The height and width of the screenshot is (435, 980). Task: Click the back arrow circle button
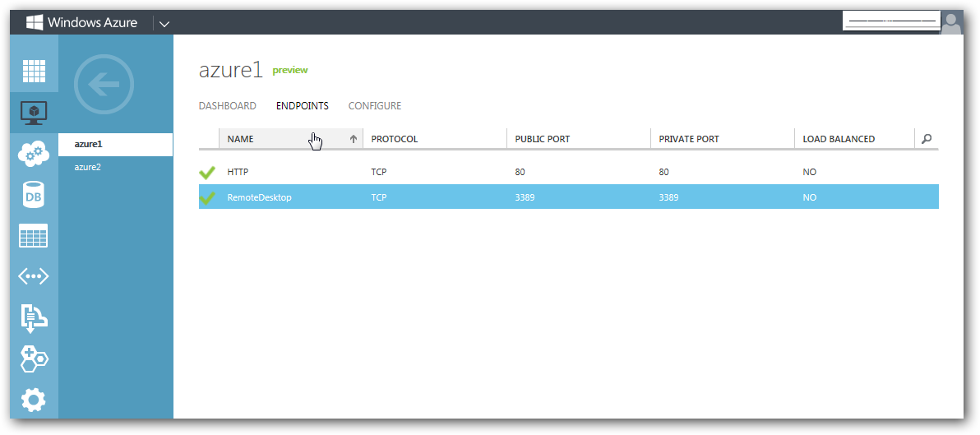tap(104, 85)
